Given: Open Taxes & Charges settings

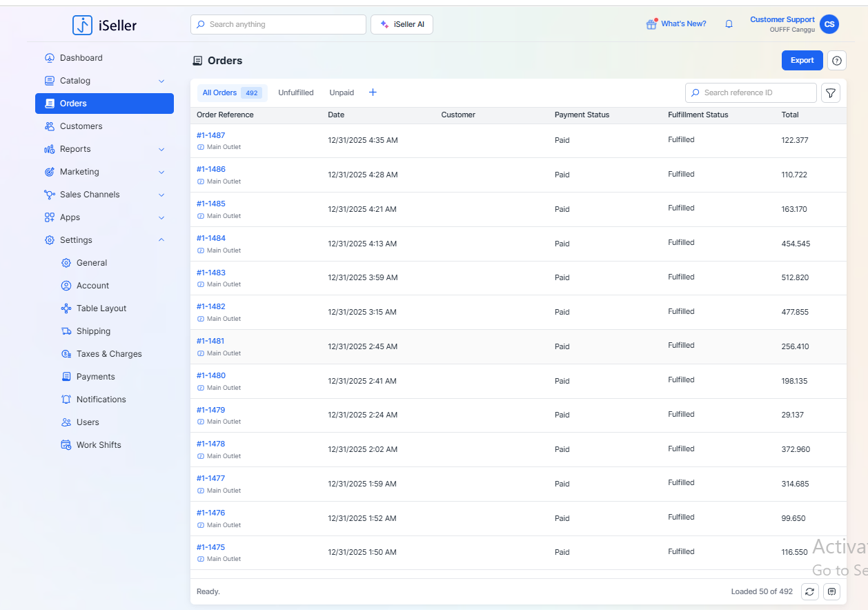Looking at the screenshot, I should [x=109, y=354].
